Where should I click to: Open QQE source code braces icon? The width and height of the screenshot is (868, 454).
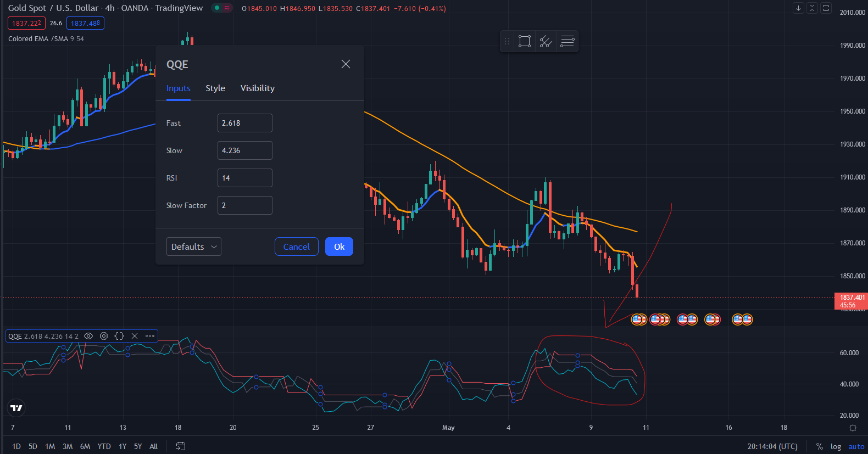(119, 336)
